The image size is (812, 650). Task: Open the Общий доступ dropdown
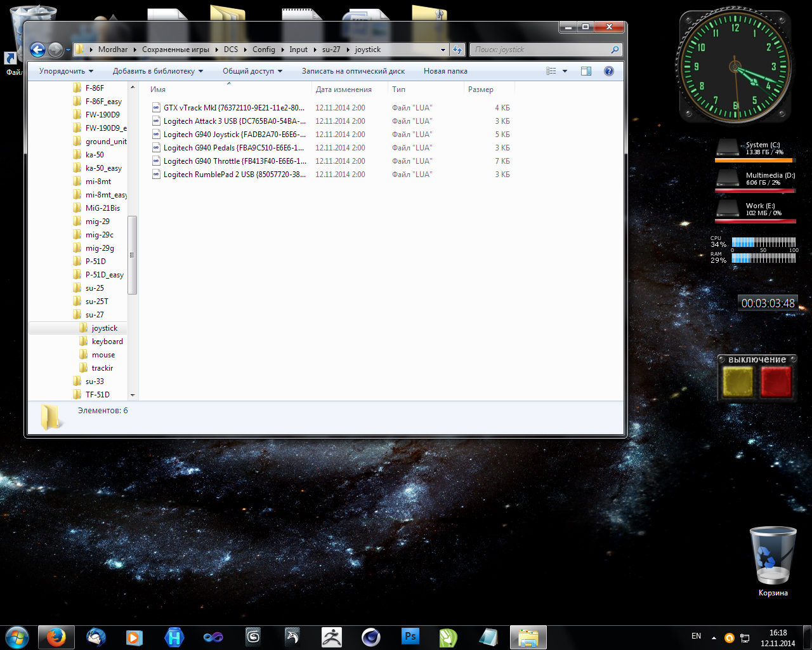click(x=252, y=71)
